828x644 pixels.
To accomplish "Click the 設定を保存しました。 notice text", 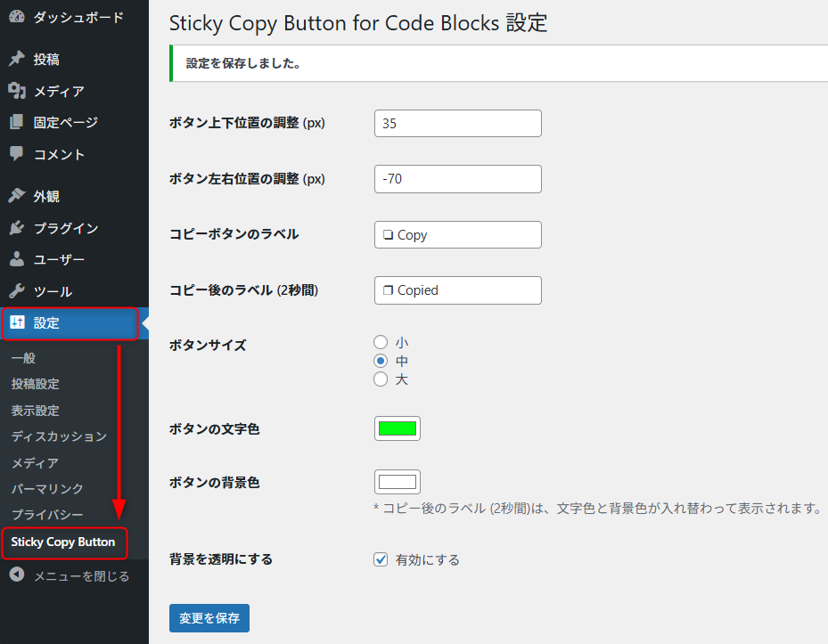I will [x=243, y=63].
